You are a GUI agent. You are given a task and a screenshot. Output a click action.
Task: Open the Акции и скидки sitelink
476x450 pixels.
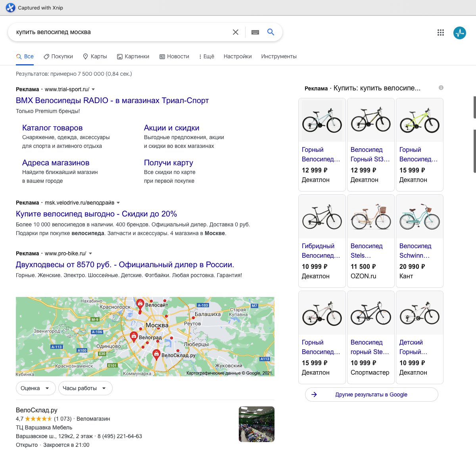click(171, 128)
